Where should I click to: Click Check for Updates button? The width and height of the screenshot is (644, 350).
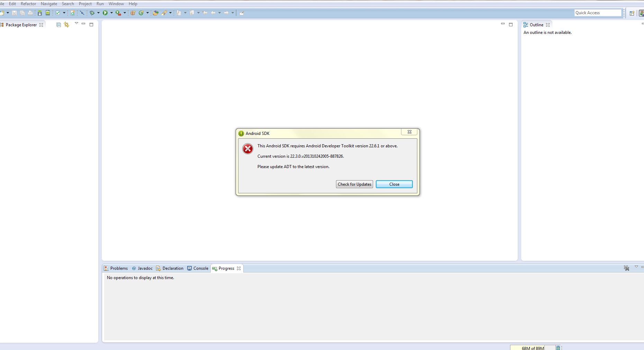(354, 184)
